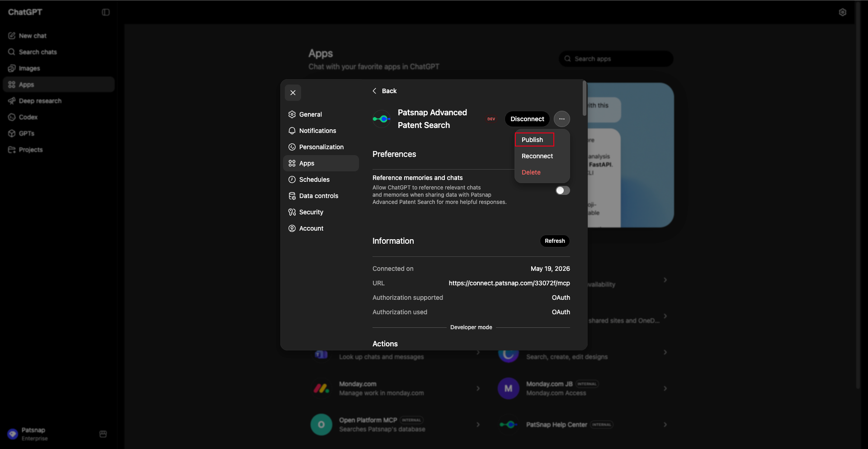The image size is (868, 449).
Task: Click the connected app URL value
Action: tap(509, 283)
